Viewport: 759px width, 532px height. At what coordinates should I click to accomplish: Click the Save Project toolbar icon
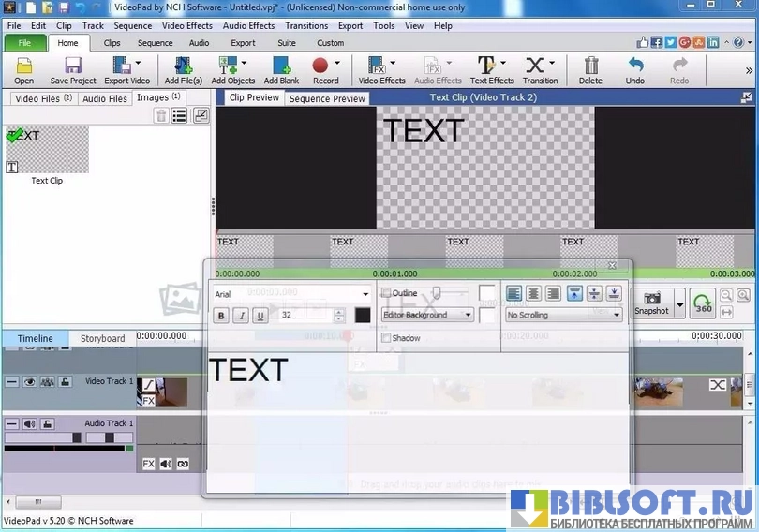click(x=72, y=70)
